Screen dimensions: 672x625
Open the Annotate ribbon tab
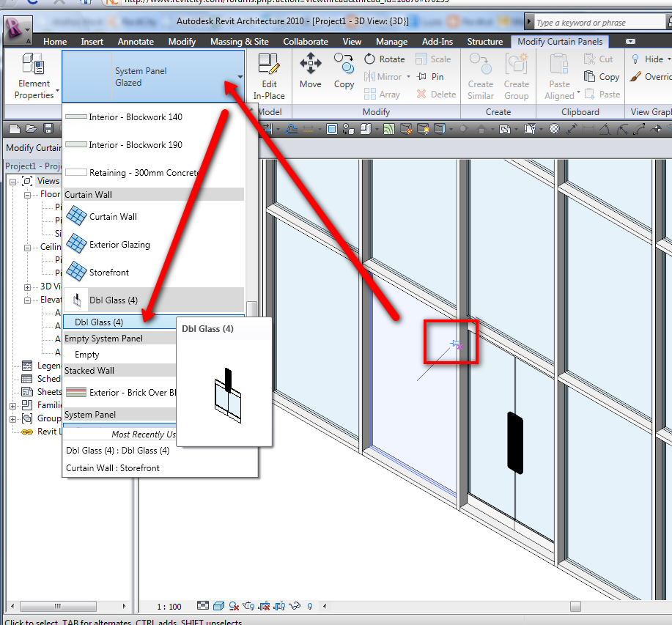(x=136, y=42)
